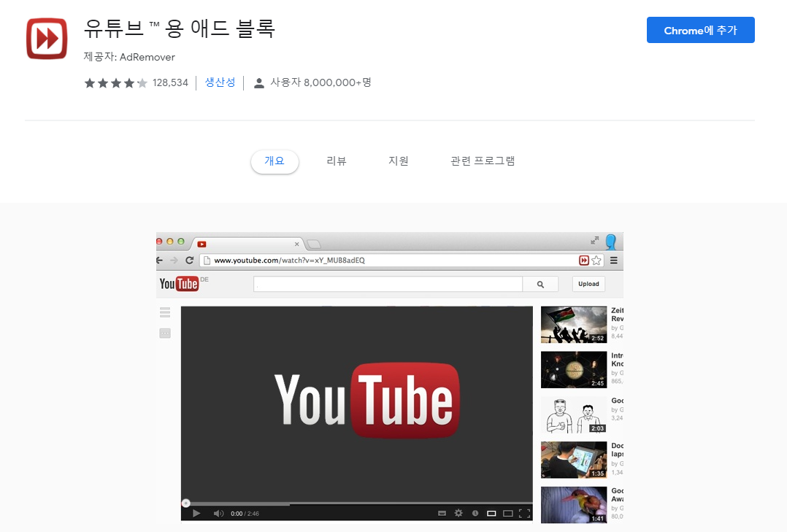Viewport: 787px width, 532px height.
Task: Click the 0:00 / 2:46 time display
Action: pos(245,514)
